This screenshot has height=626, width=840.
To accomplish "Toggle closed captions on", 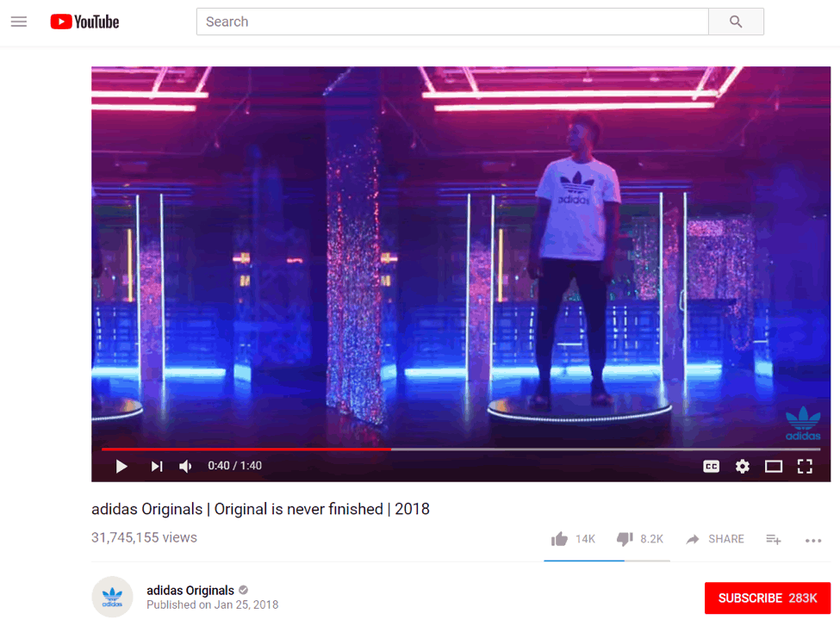I will click(711, 467).
